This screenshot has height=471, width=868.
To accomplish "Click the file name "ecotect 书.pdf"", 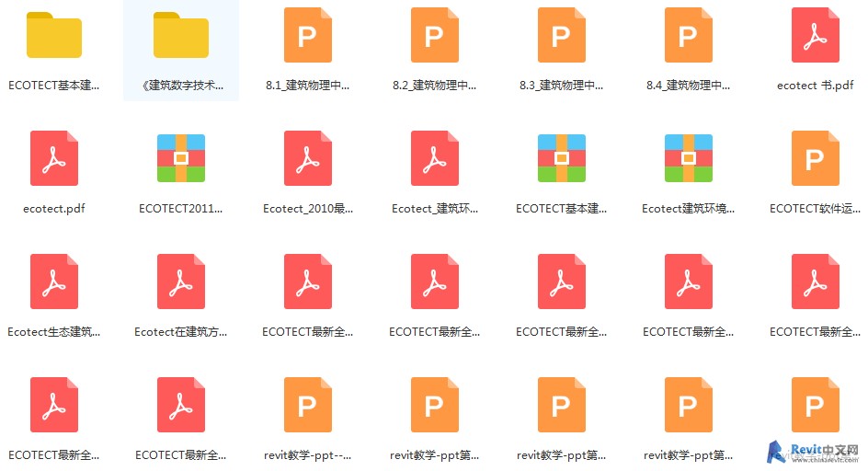I will [815, 86].
